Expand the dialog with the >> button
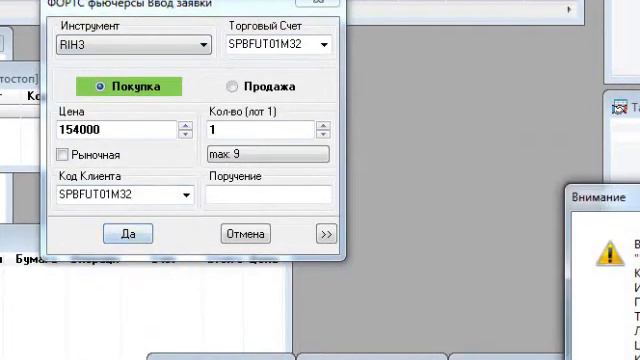Image resolution: width=640 pixels, height=360 pixels. tap(326, 234)
